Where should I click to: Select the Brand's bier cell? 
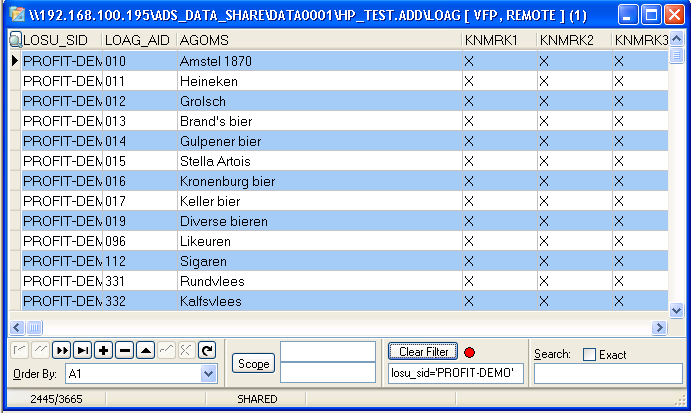319,121
